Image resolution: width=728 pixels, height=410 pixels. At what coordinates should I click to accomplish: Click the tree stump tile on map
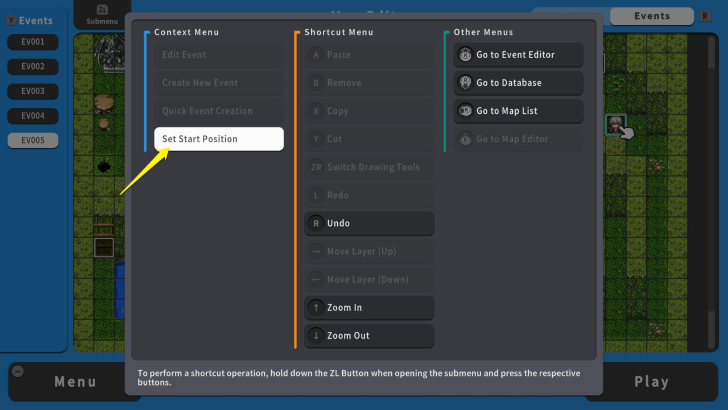104,104
